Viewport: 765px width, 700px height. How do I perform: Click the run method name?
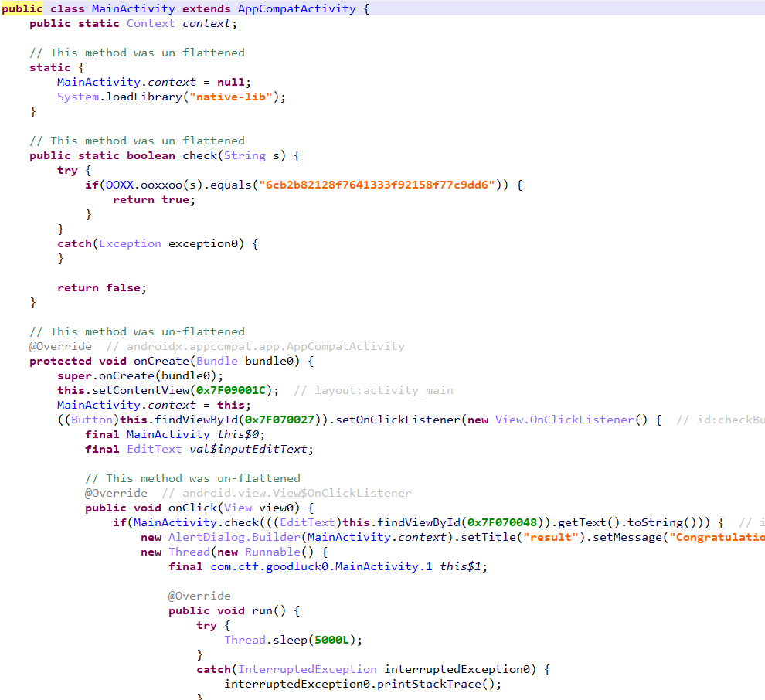click(263, 610)
